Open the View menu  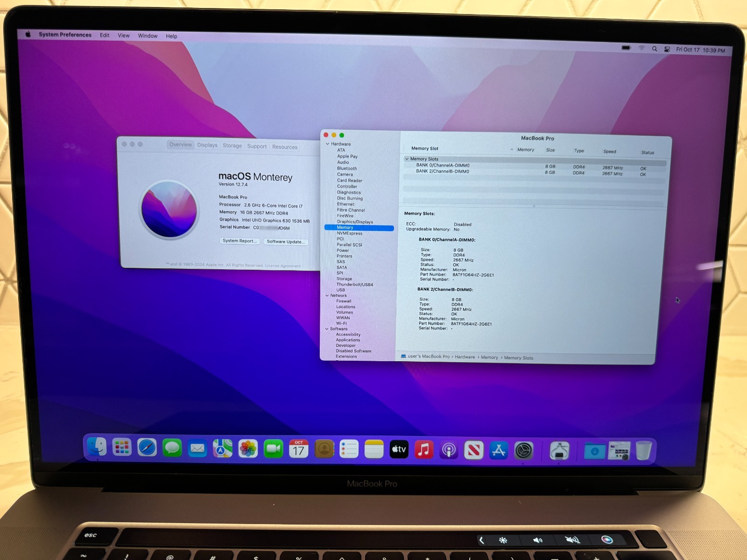pyautogui.click(x=124, y=35)
